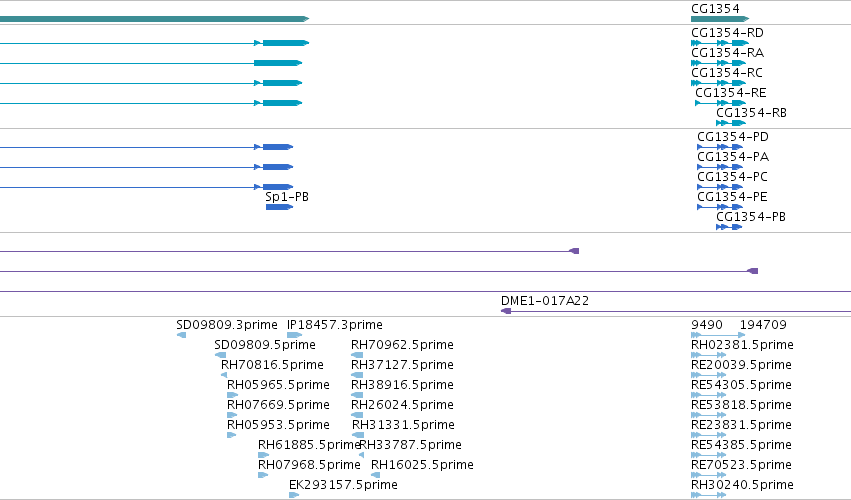The height and width of the screenshot is (500, 851).
Task: Click the 194709 feature label
Action: pos(763,325)
